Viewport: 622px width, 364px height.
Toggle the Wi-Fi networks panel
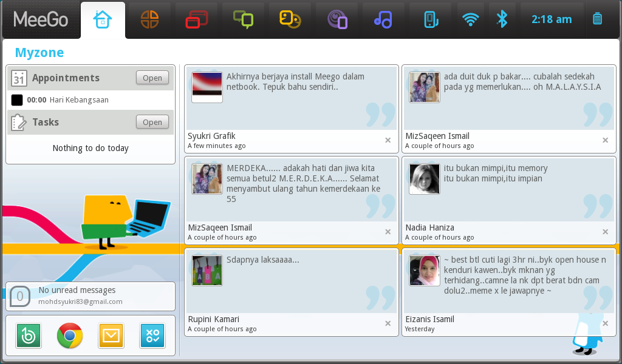point(471,18)
